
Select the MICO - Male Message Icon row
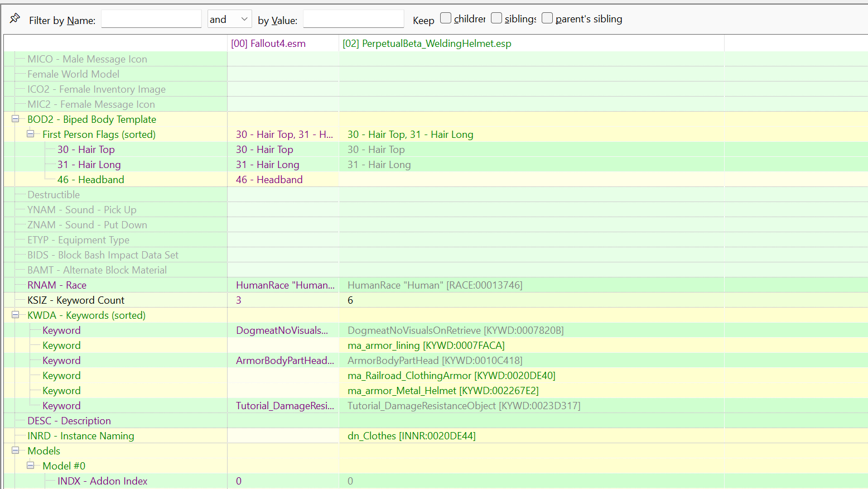tap(87, 59)
